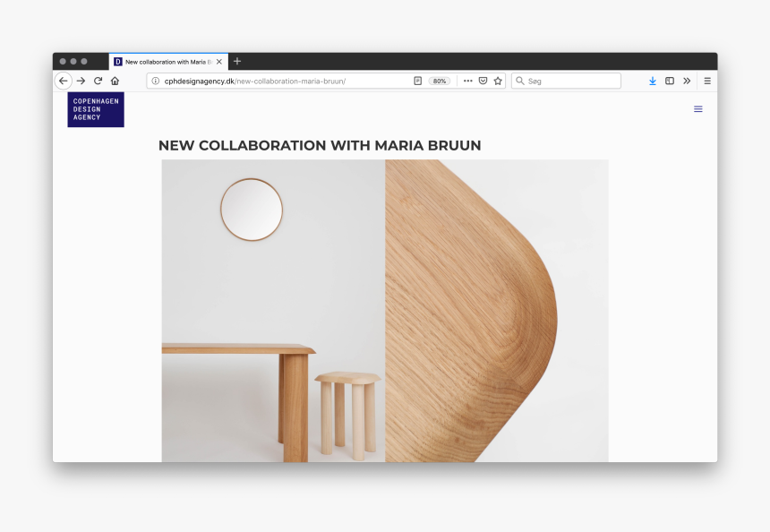
Task: Click the red window close button
Action: point(63,62)
